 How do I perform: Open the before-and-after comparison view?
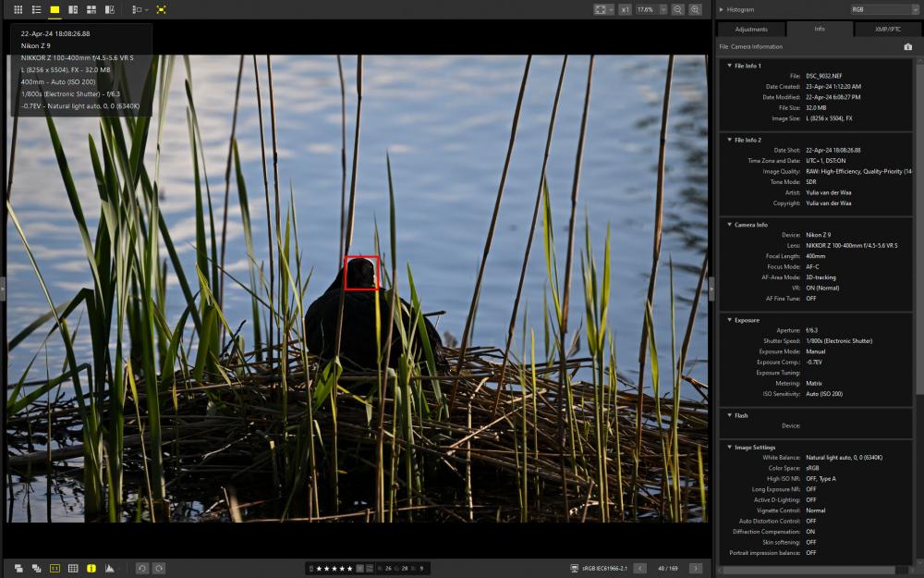click(x=110, y=9)
